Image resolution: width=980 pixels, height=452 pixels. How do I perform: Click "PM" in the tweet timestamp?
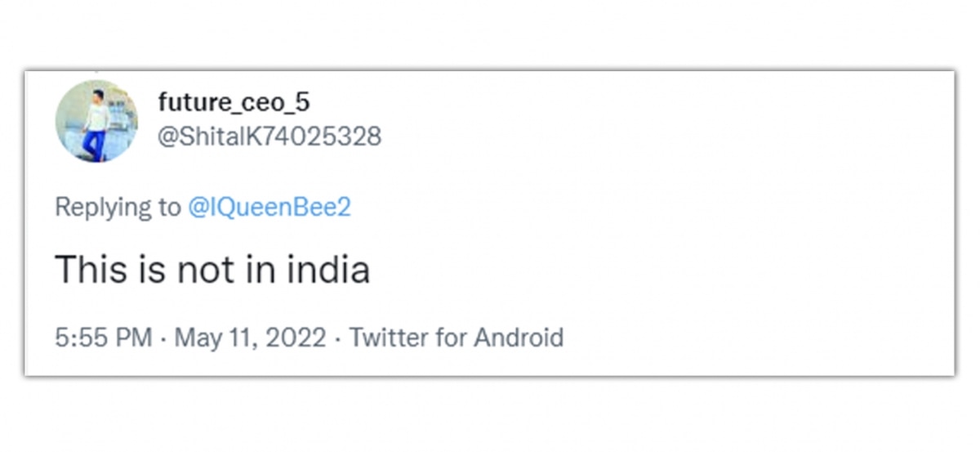point(134,337)
